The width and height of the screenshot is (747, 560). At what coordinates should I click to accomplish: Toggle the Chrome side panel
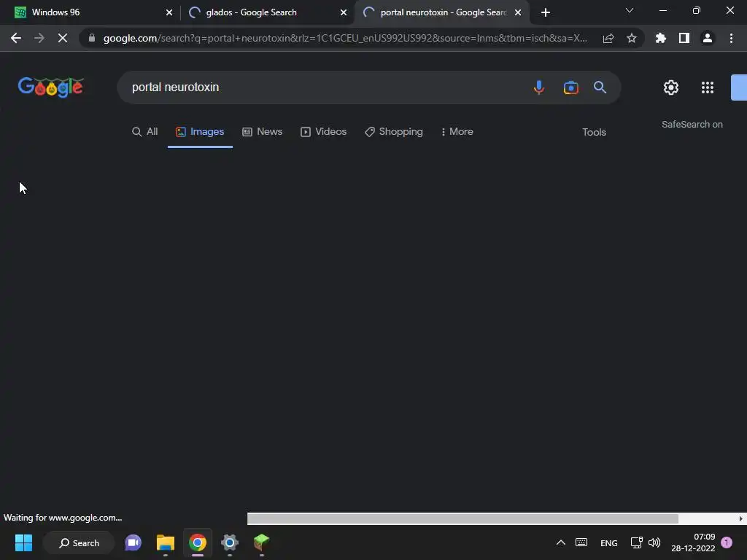684,38
